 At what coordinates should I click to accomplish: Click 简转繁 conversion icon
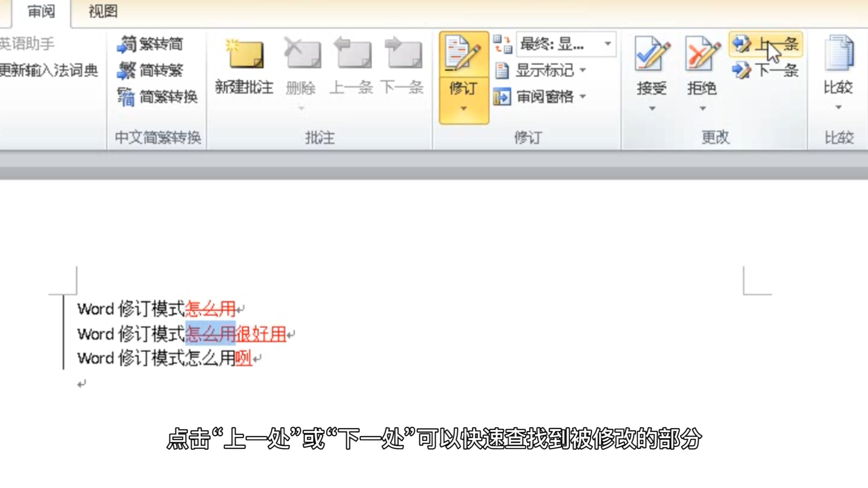point(126,70)
